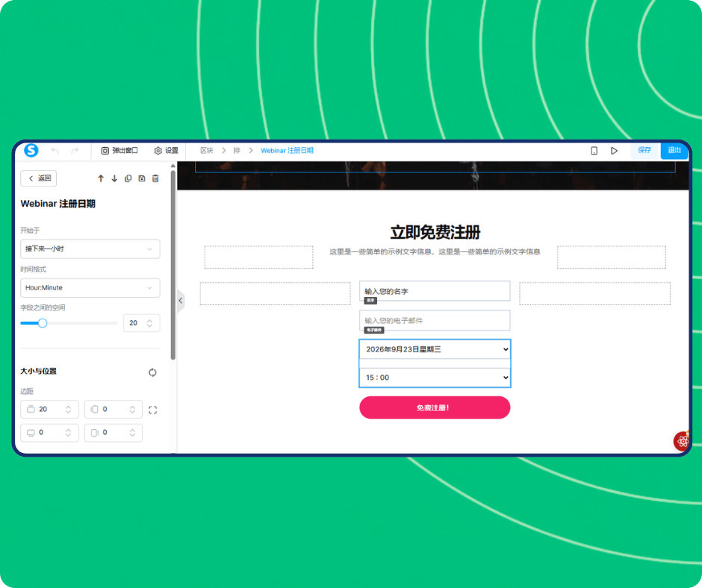Click the 输入您的名字 input field
This screenshot has height=588, width=702.
click(x=435, y=291)
